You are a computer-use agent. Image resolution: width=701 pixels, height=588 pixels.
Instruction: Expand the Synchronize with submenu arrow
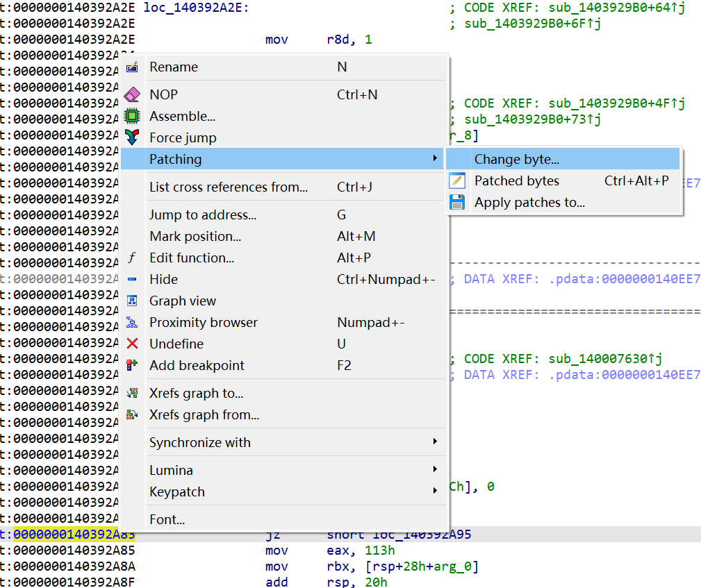(x=436, y=442)
